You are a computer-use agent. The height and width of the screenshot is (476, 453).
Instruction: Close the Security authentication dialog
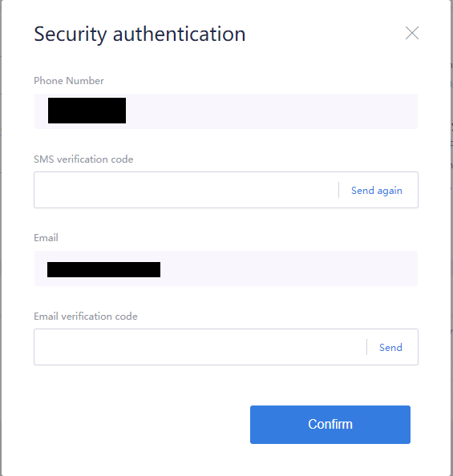click(412, 33)
